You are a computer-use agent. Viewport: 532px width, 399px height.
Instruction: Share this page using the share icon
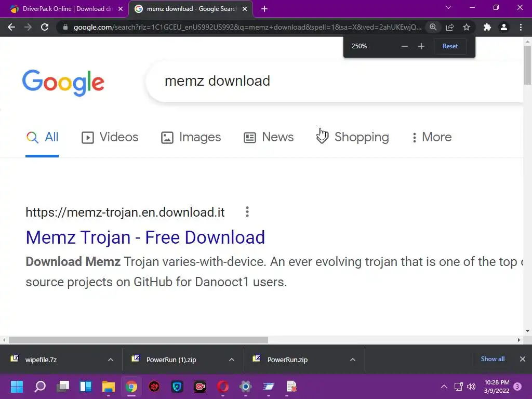pyautogui.click(x=450, y=27)
